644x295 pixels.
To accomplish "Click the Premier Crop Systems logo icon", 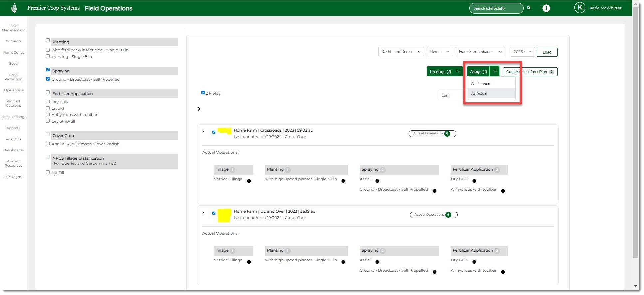I will coord(14,8).
